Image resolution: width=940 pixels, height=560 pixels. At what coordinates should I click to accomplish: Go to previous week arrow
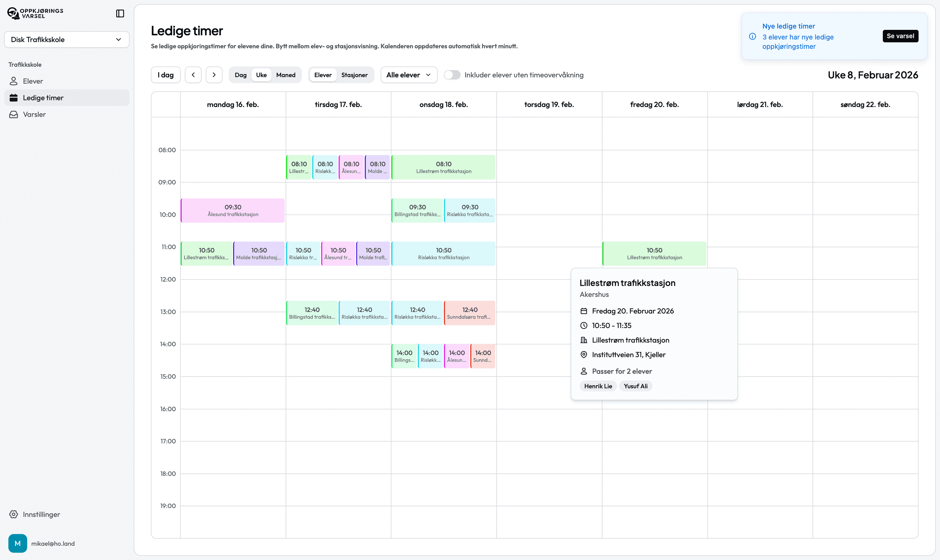click(x=193, y=75)
